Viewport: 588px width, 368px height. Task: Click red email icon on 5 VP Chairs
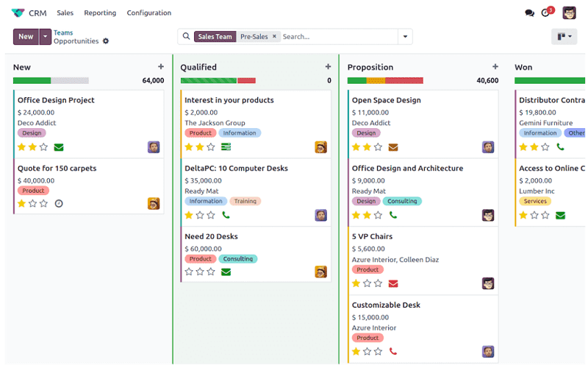[x=393, y=283]
